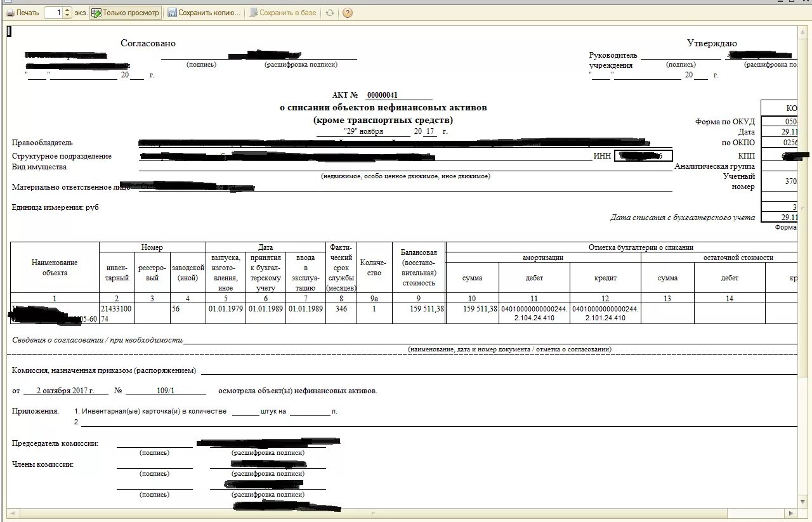812x522 pixels.
Task: Click the Члены комиссии label
Action: pos(43,464)
